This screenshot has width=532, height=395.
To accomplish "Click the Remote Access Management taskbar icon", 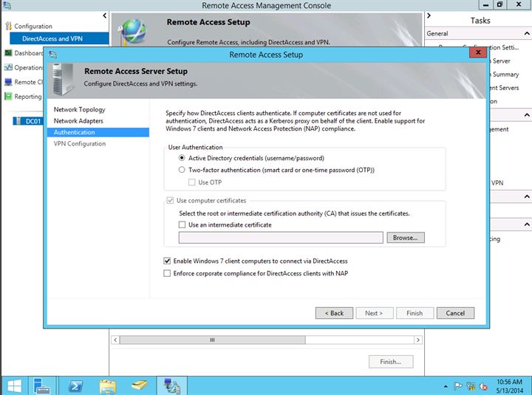I will pyautogui.click(x=171, y=386).
